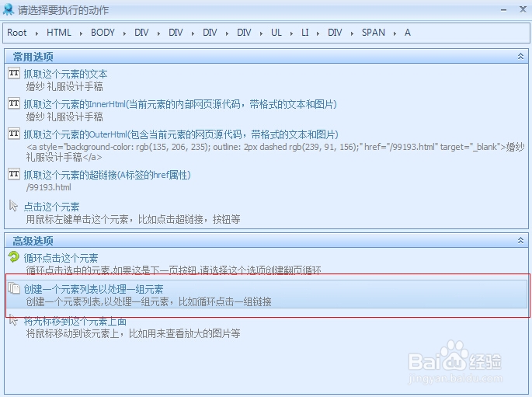
Task: Click the cursor icon beside 将光标移到这个元素上面
Action: pyautogui.click(x=13, y=320)
